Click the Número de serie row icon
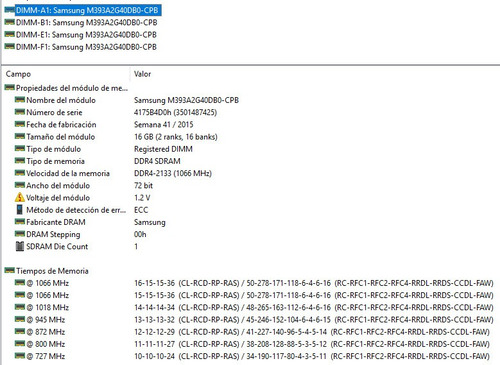Screen dimensions: 500x365 [20, 112]
